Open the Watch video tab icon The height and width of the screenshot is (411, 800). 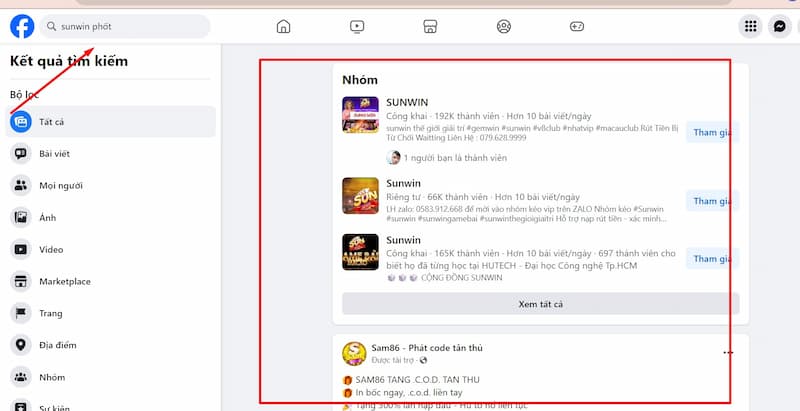(357, 27)
